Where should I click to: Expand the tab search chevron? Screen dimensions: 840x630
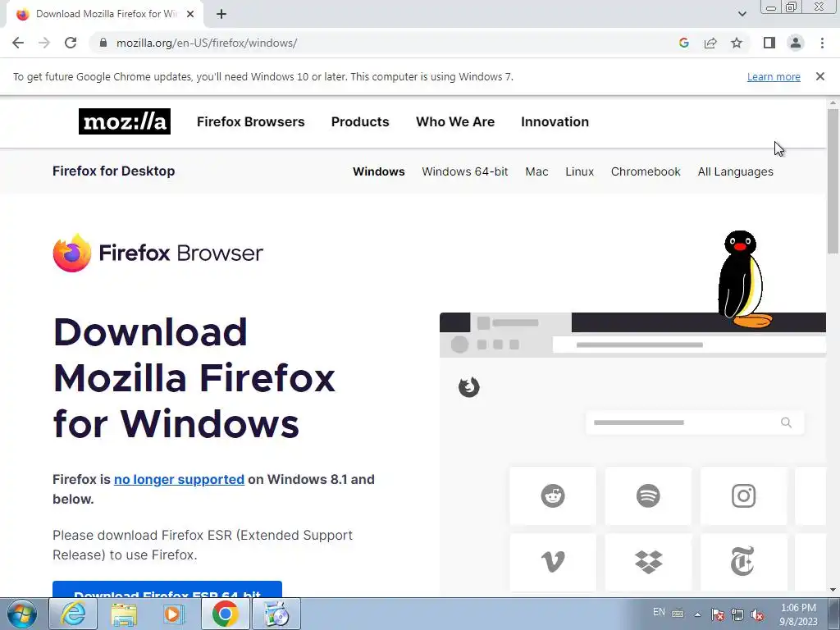coord(742,14)
